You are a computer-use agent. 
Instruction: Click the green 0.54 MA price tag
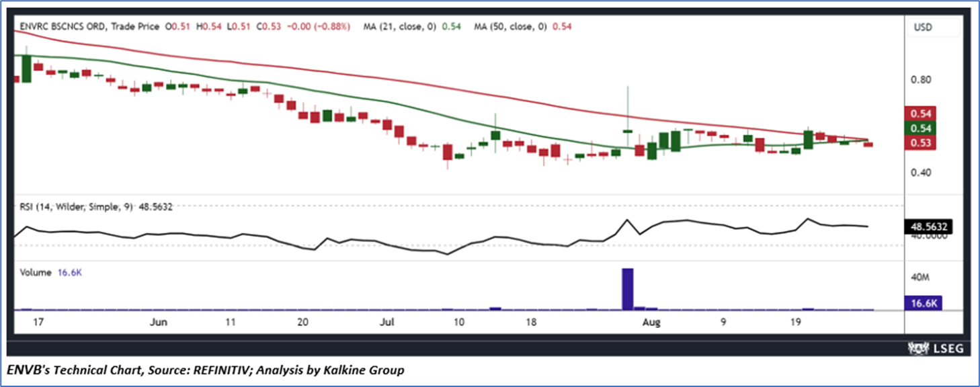point(920,128)
